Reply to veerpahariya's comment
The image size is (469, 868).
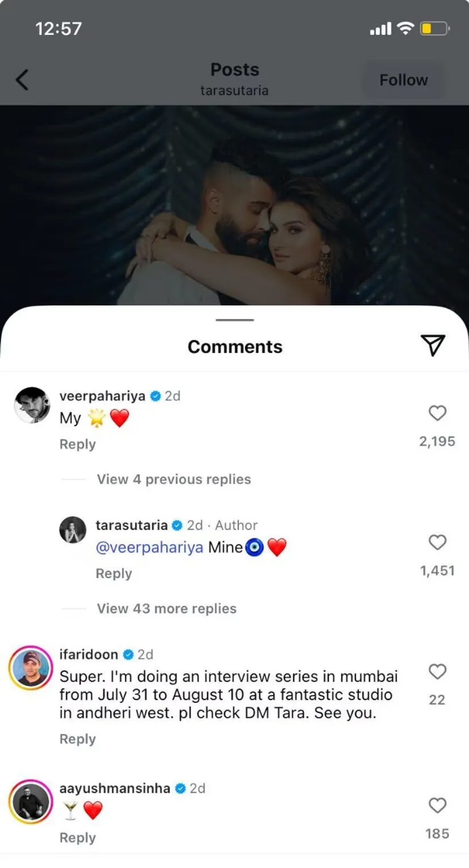pyautogui.click(x=77, y=444)
